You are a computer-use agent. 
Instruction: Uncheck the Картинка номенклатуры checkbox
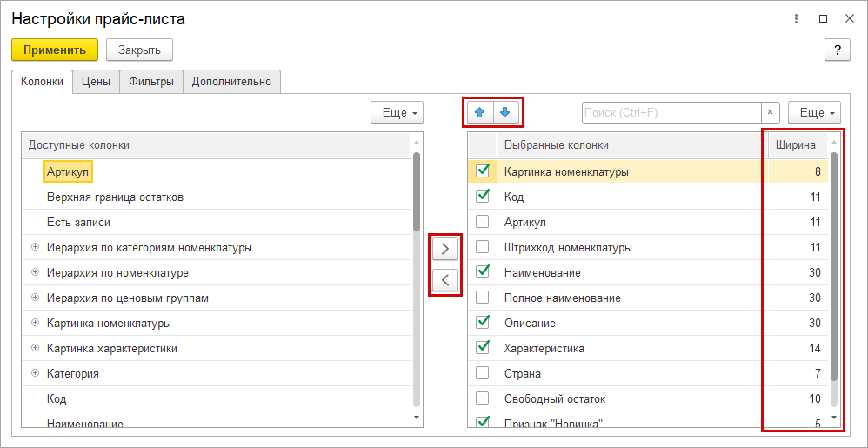point(483,171)
